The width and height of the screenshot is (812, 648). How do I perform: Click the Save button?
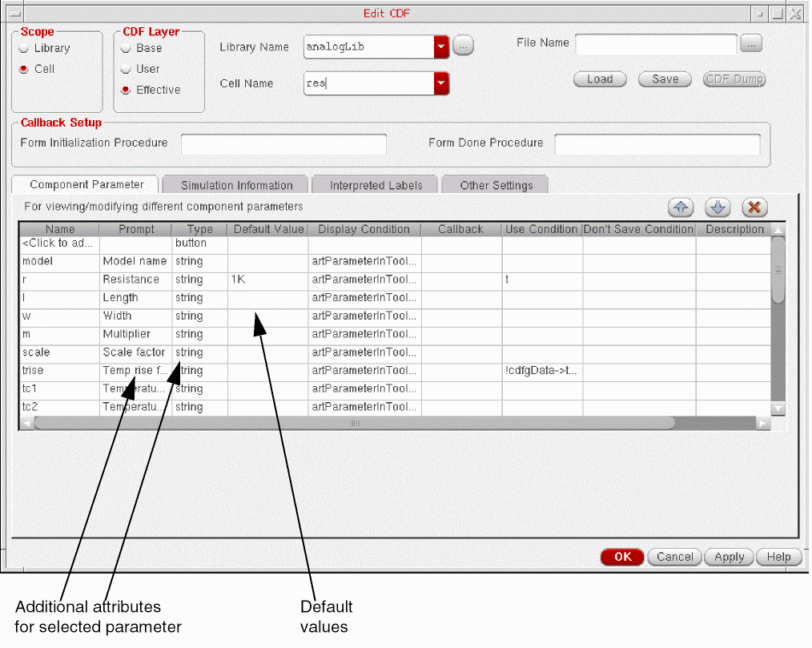[x=665, y=79]
